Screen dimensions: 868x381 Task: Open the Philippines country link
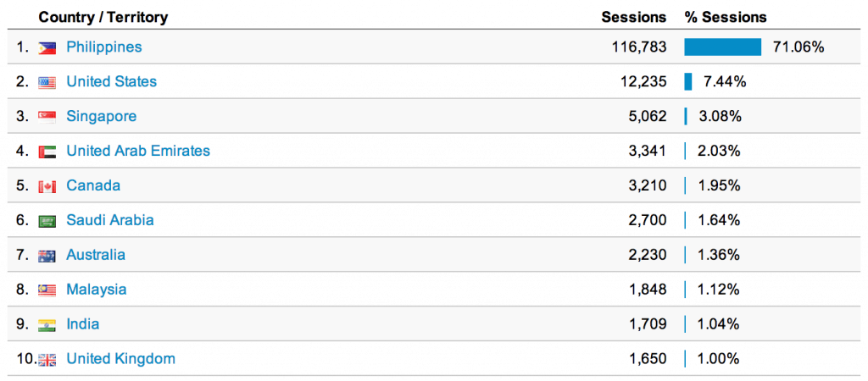104,47
